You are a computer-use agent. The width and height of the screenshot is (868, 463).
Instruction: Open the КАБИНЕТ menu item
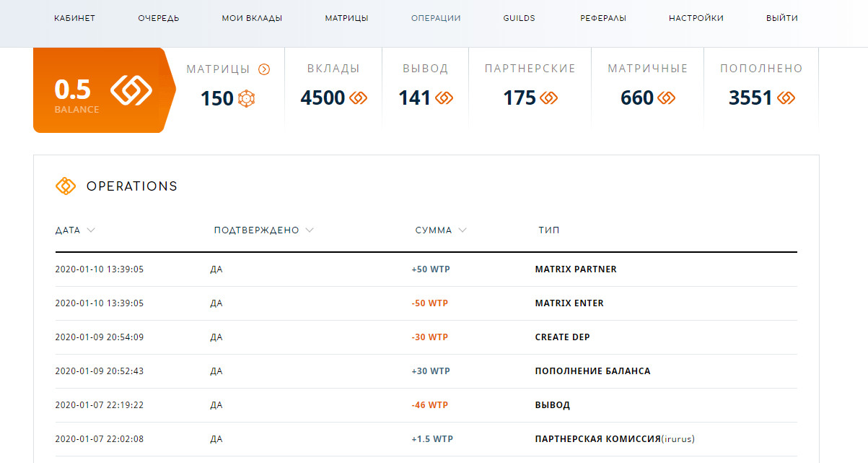pos(74,18)
